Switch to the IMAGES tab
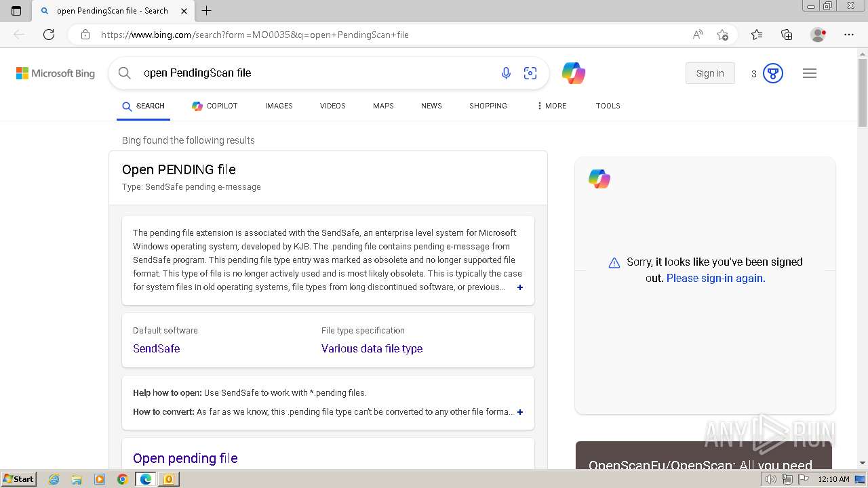868x488 pixels. (279, 106)
